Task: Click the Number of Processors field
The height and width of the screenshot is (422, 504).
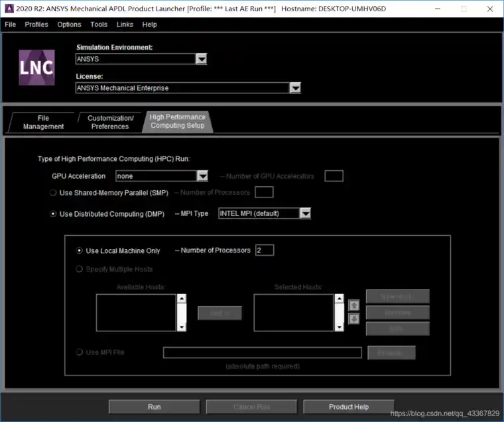Action: point(265,250)
